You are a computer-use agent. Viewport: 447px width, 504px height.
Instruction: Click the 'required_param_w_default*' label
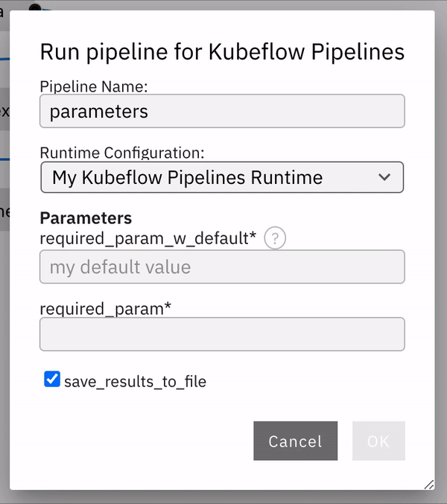(x=148, y=238)
